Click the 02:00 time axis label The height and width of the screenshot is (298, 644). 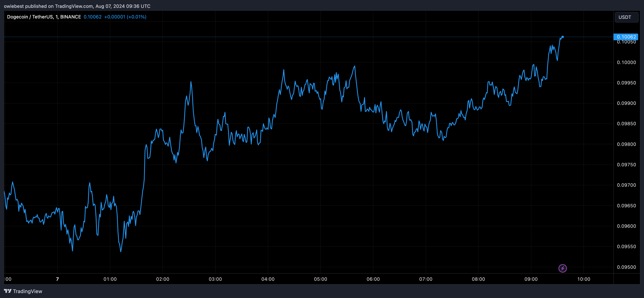[163, 279]
